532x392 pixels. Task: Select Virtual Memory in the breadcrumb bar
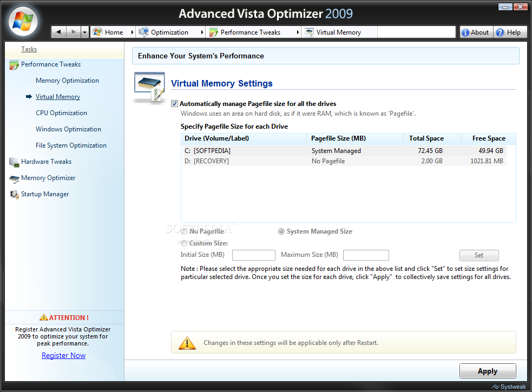coord(339,32)
